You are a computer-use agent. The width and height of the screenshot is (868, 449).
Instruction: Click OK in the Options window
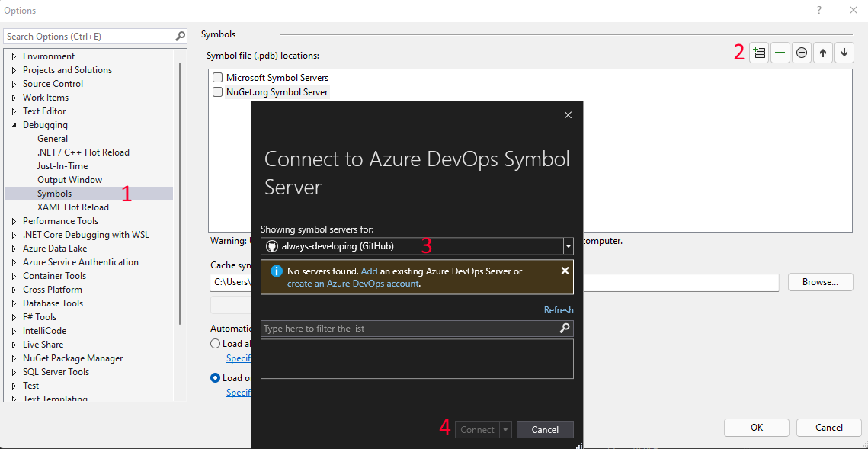point(757,428)
